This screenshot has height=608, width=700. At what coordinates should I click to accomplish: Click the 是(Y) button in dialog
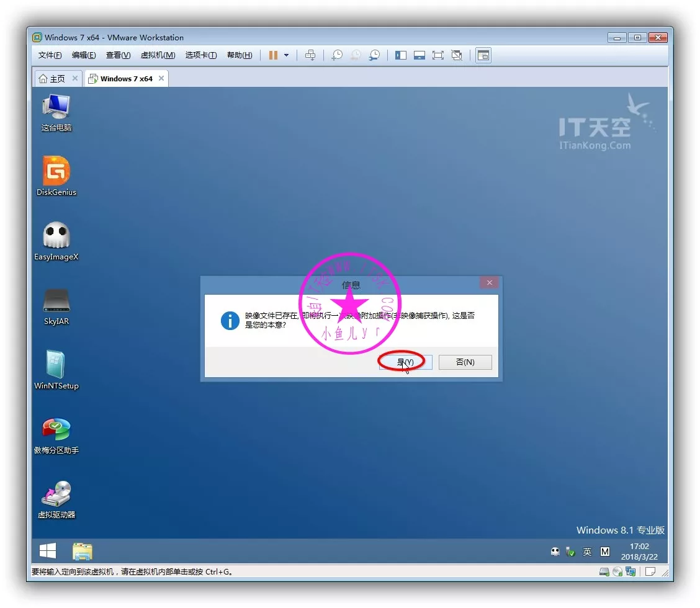click(405, 362)
